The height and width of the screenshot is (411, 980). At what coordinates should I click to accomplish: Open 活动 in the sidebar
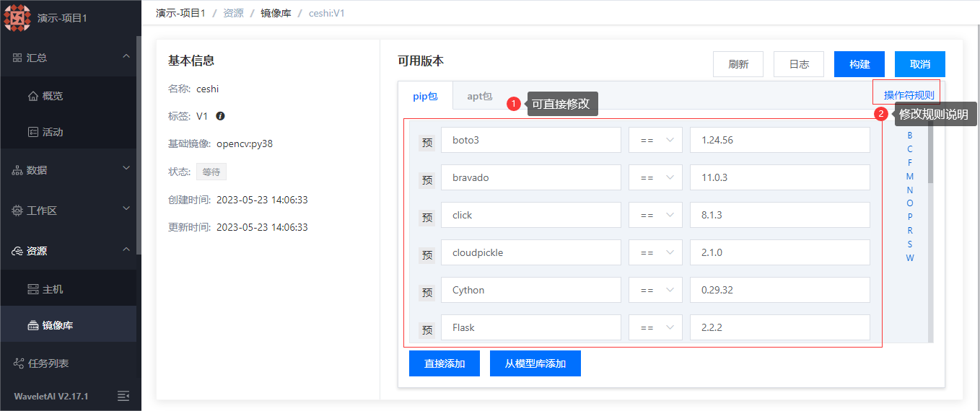pos(53,132)
